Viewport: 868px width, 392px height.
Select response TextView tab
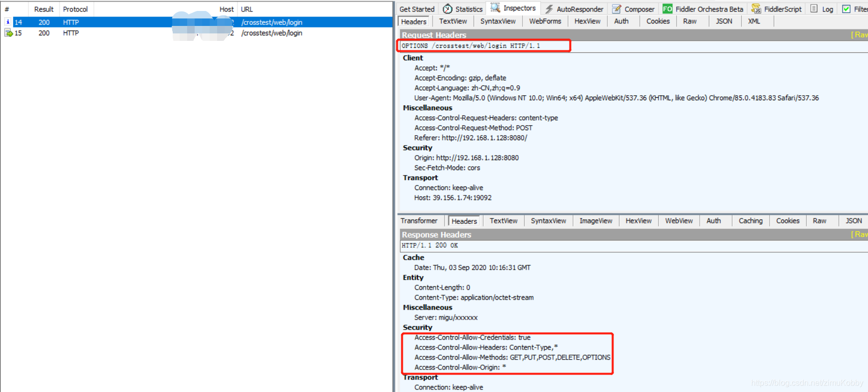point(503,220)
